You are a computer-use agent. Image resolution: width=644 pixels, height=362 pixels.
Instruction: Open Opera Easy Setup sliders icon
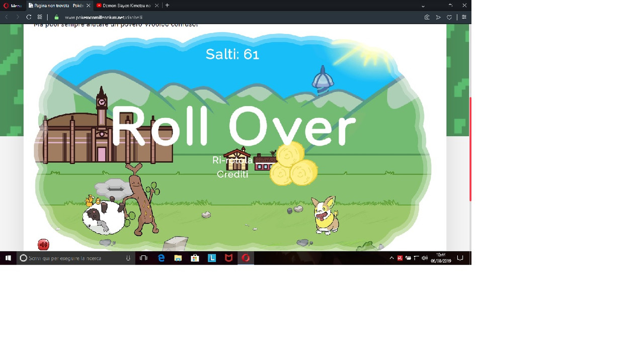pos(464,17)
